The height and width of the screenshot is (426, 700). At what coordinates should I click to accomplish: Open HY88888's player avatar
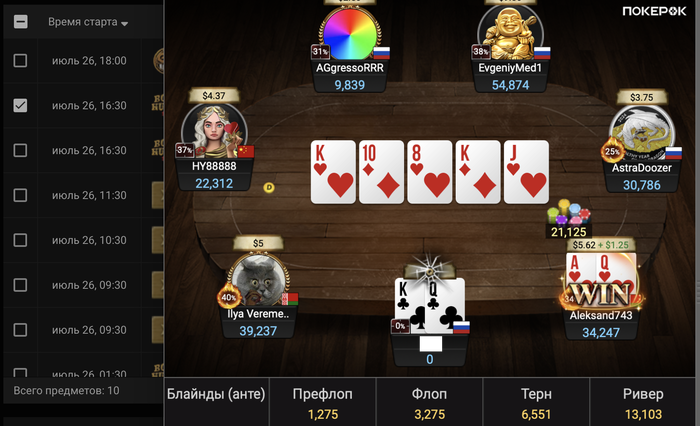[214, 131]
